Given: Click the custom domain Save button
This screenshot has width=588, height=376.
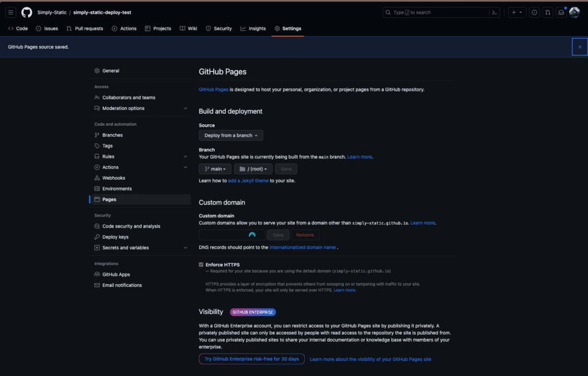Looking at the screenshot, I should [x=278, y=235].
